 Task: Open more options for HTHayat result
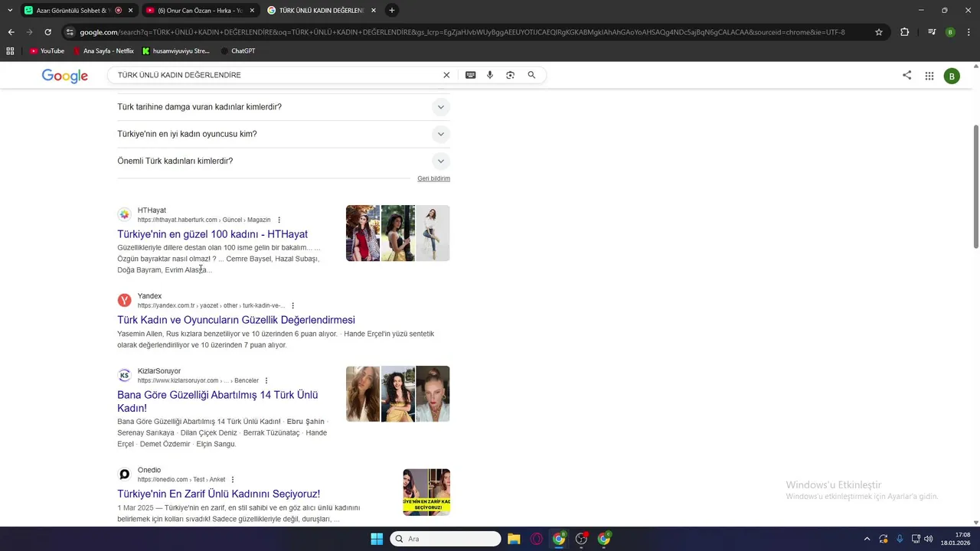[x=279, y=220]
